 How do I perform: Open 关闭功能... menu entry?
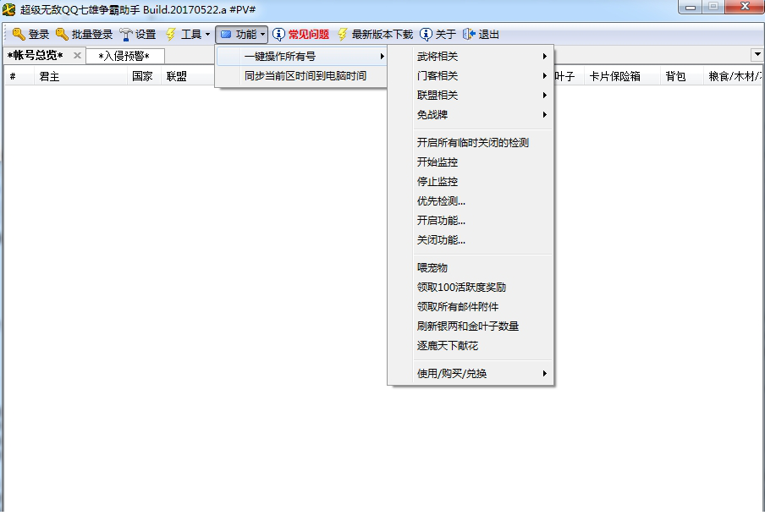pos(471,240)
